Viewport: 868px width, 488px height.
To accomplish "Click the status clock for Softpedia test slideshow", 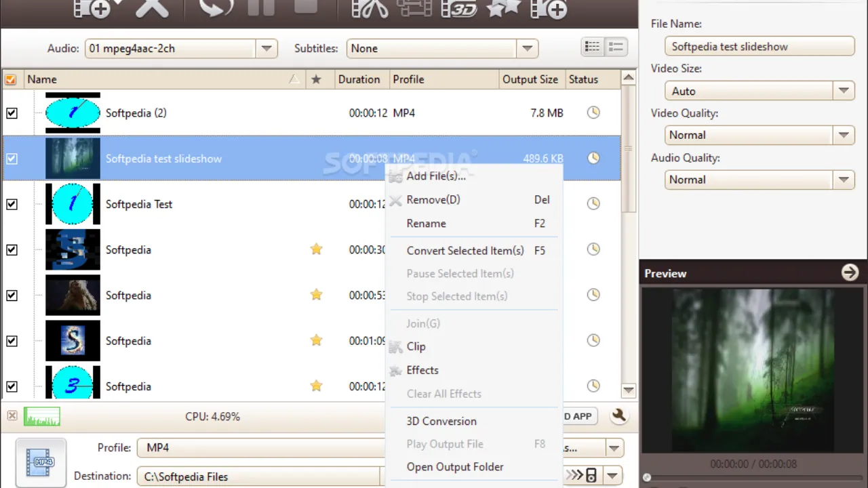I will (x=593, y=158).
